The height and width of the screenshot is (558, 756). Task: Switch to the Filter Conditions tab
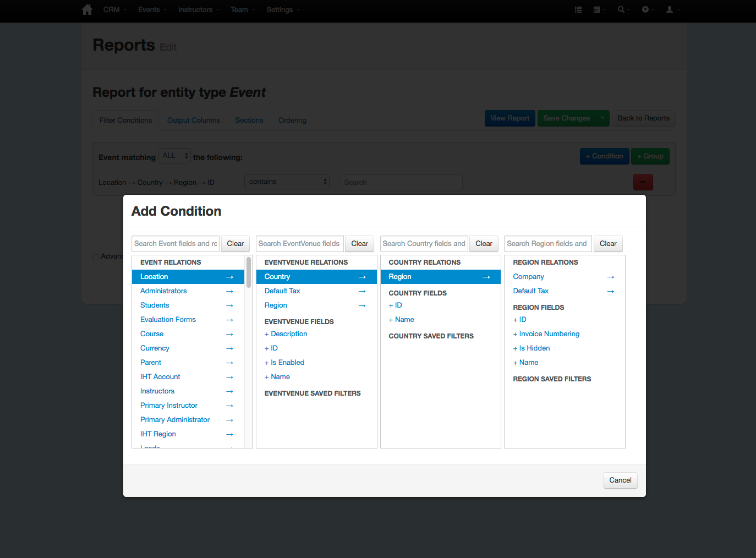tap(126, 121)
